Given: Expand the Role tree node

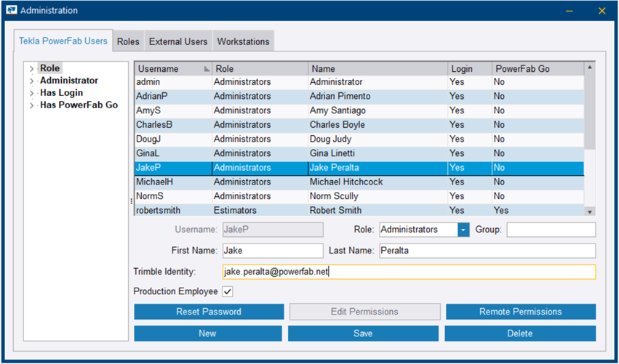Looking at the screenshot, I should (31, 69).
